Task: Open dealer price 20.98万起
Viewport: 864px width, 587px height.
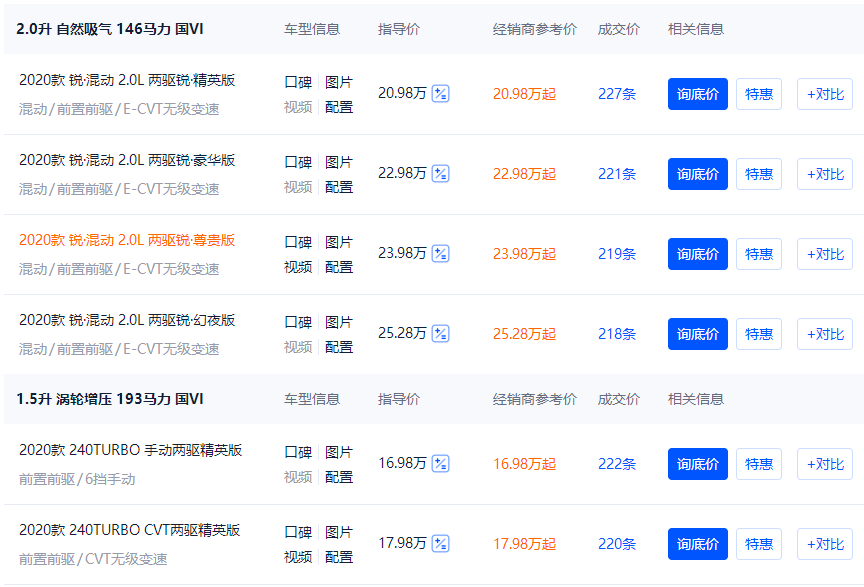Action: pos(525,94)
